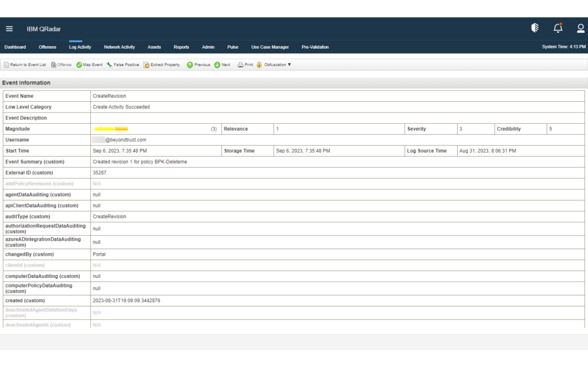Open the notifications bell icon
588x367 pixels.
(x=558, y=28)
